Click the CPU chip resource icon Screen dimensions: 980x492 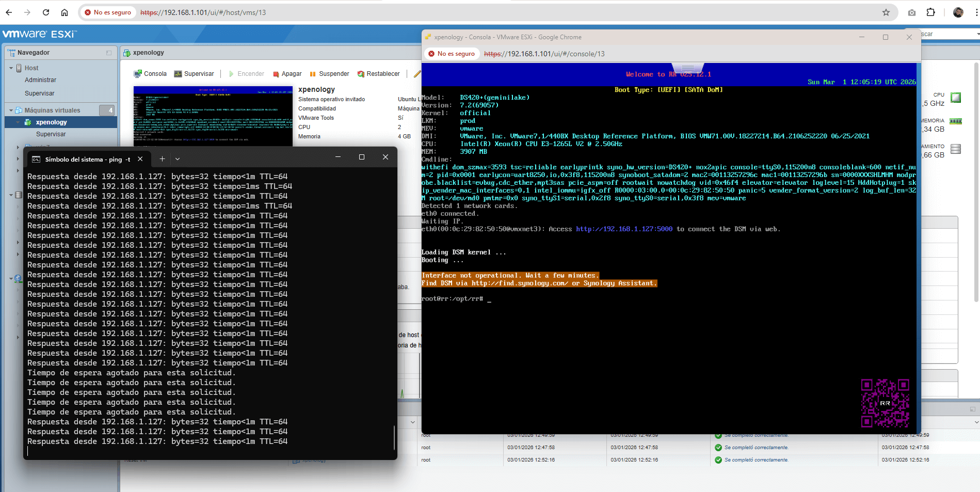[x=956, y=98]
